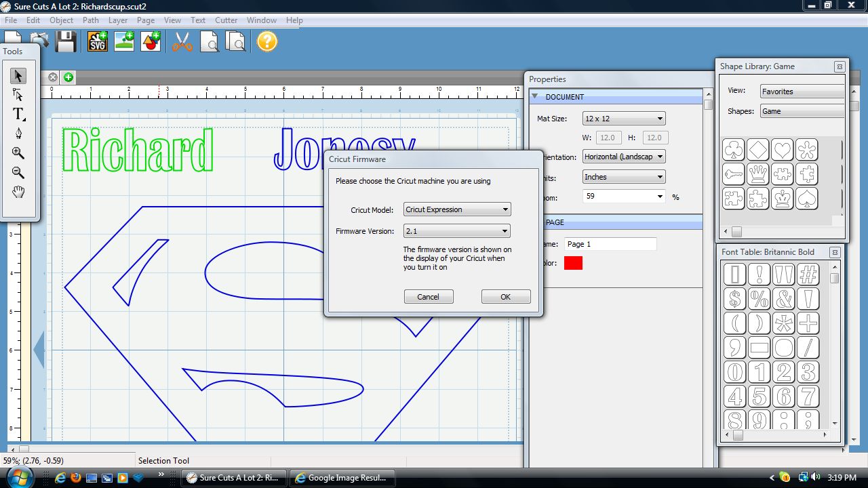868x488 pixels.
Task: Open the Mat Size dropdown
Action: [624, 119]
